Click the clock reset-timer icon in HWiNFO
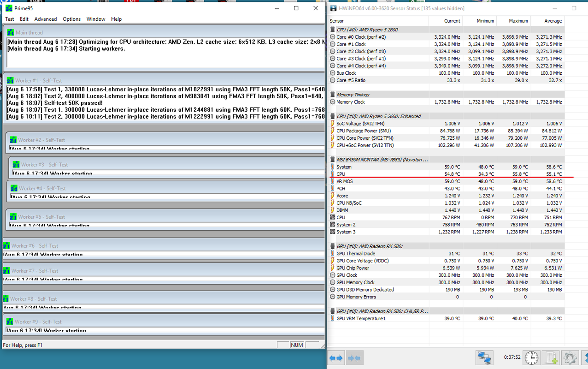 pyautogui.click(x=531, y=357)
